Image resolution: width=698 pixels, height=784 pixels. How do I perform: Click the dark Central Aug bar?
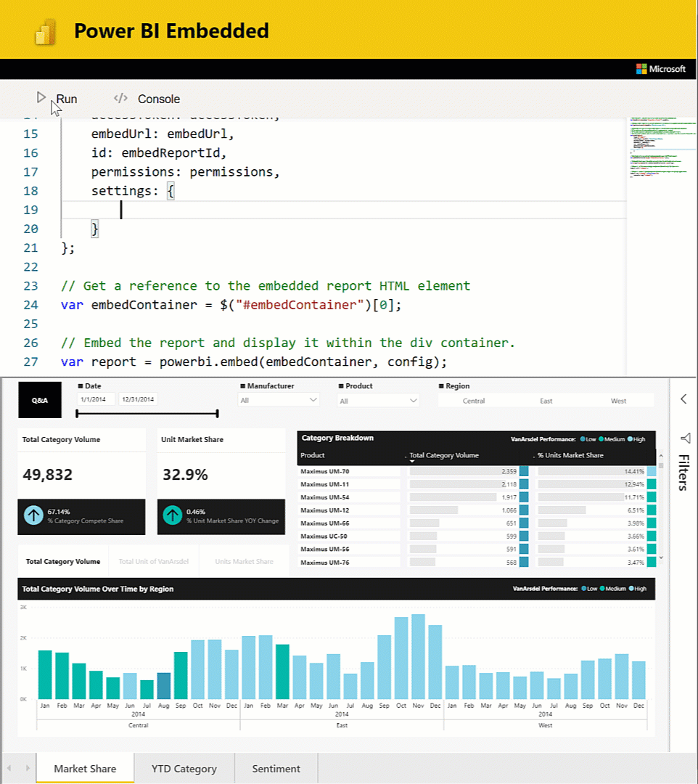coord(164,686)
